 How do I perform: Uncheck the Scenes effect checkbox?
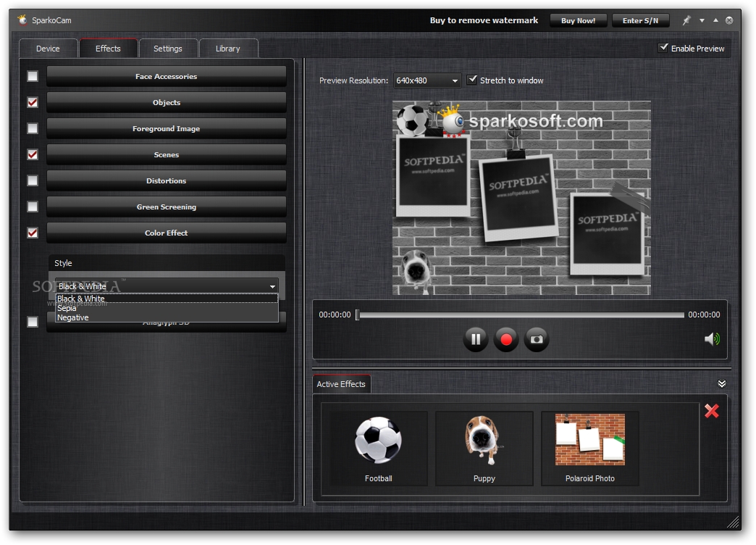[x=33, y=154]
